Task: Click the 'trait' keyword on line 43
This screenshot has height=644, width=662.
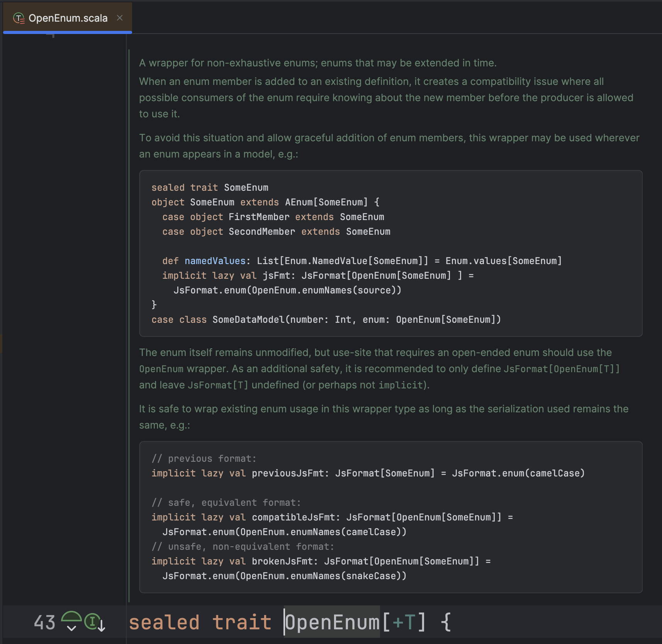Action: click(x=242, y=622)
